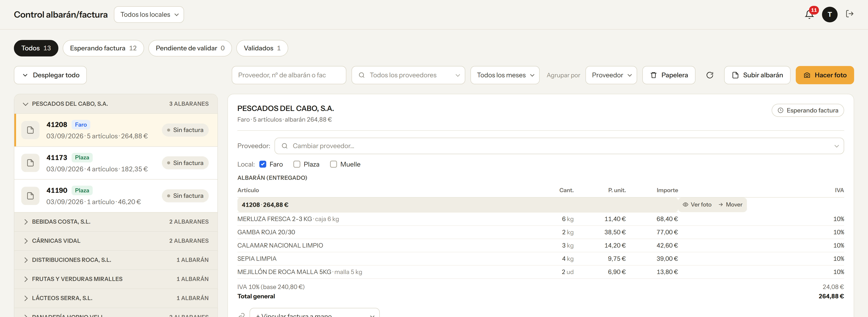Viewport: 868px width, 317px height.
Task: Open the Papelera trash
Action: tap(669, 75)
